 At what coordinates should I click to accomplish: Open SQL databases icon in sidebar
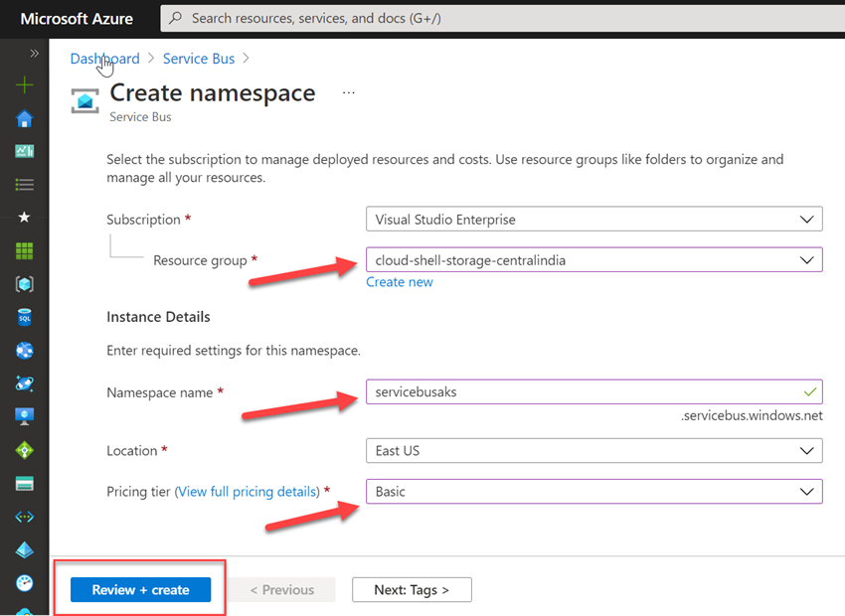pyautogui.click(x=25, y=318)
